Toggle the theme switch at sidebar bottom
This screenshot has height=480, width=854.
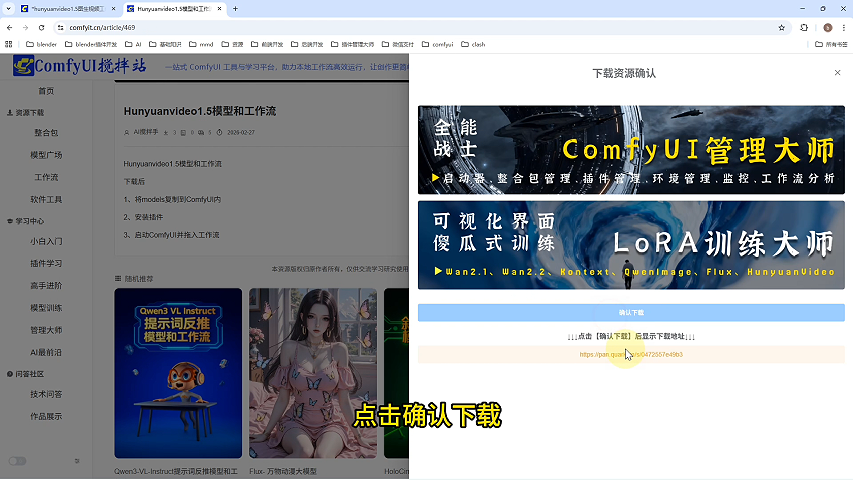tap(17, 461)
